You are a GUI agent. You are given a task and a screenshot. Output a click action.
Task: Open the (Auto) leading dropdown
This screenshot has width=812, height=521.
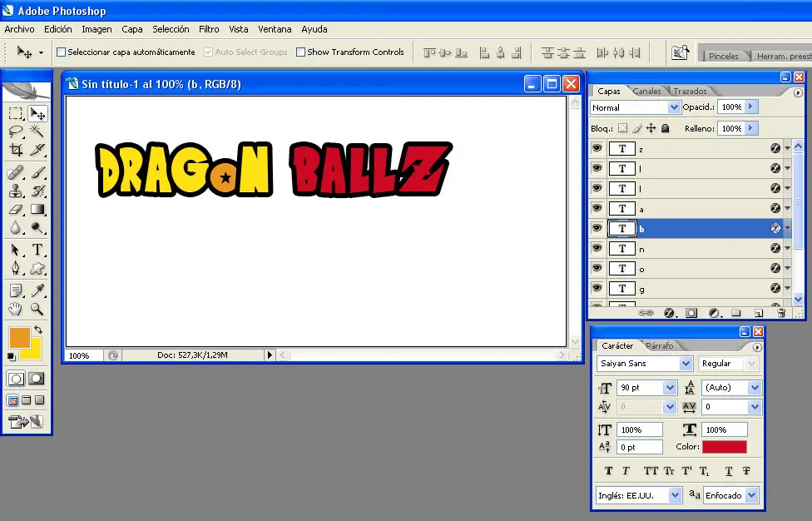pyautogui.click(x=755, y=387)
